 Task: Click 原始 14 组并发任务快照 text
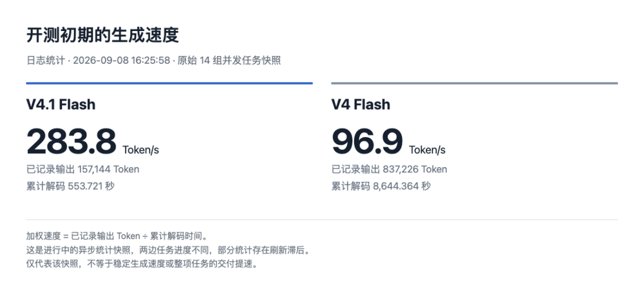pyautogui.click(x=229, y=61)
